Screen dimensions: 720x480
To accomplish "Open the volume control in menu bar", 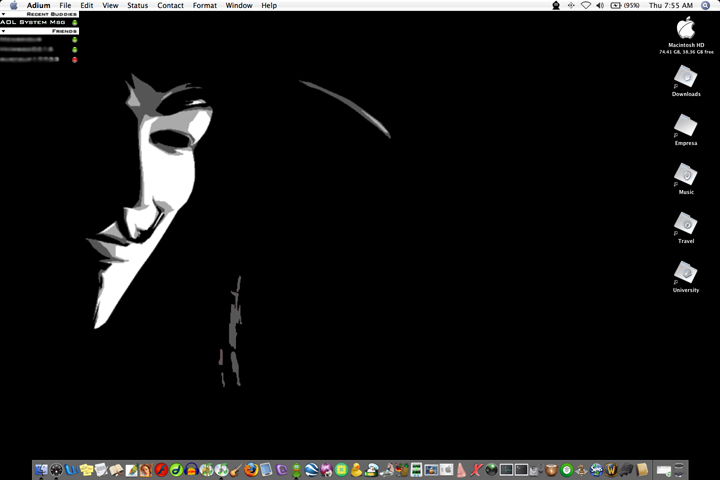I will click(600, 6).
